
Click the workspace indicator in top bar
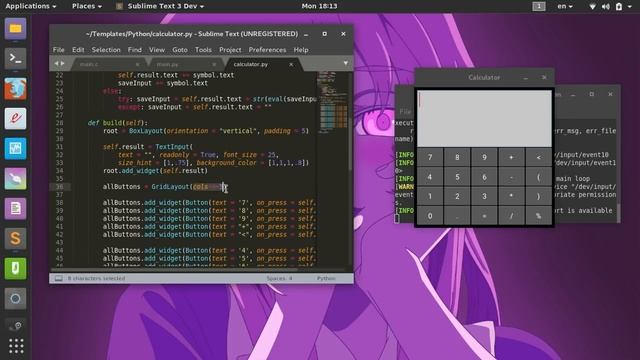[539, 6]
